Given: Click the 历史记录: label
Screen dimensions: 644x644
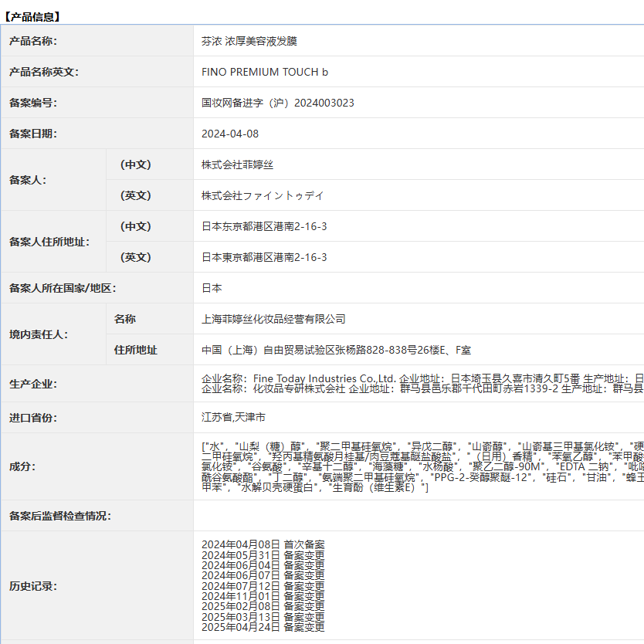Looking at the screenshot, I should (33, 586).
